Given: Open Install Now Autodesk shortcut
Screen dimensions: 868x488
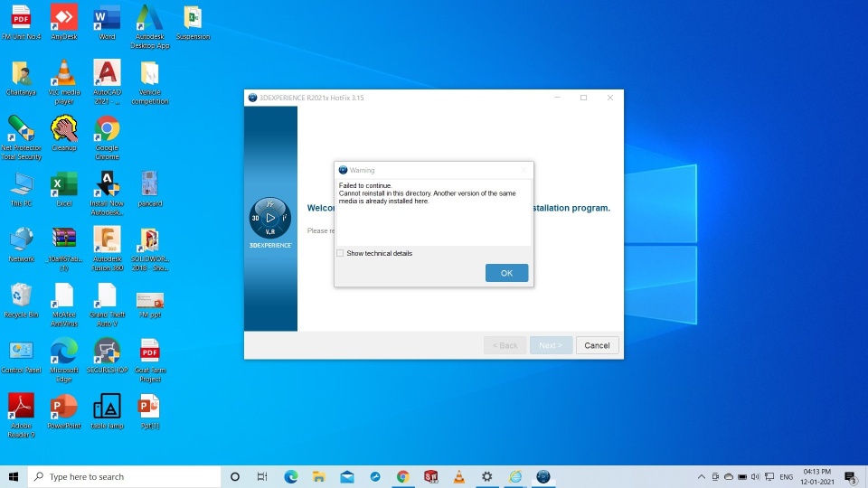Looking at the screenshot, I should point(107,193).
